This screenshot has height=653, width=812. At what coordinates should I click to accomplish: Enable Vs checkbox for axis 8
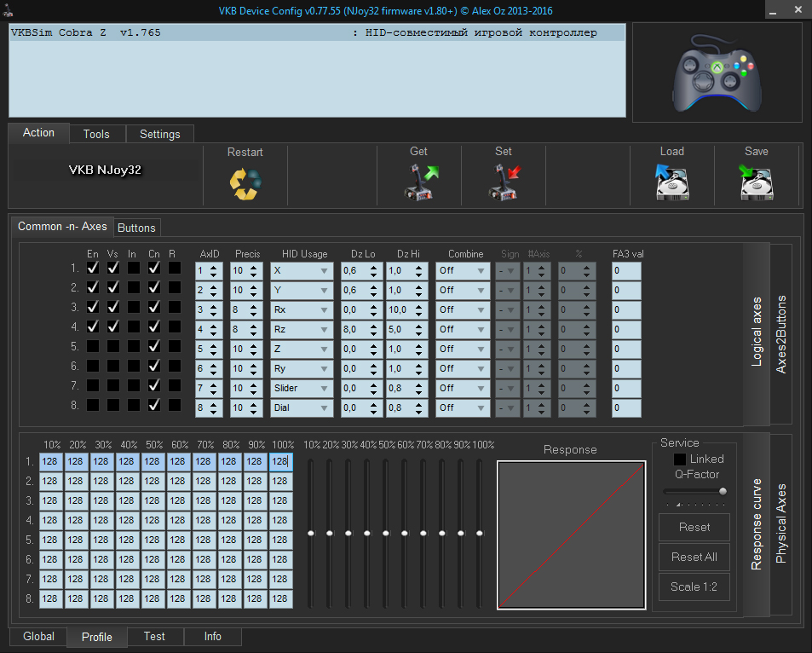[x=112, y=405]
